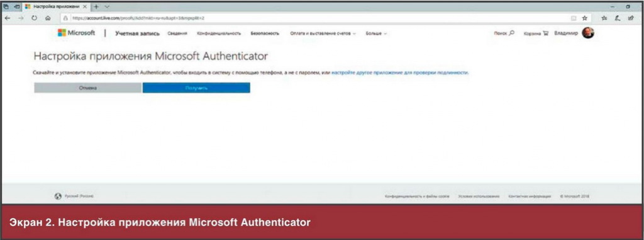Open link настройте другое приложение для проверки подлинности
The width and height of the screenshot is (644, 240).
[x=399, y=72]
